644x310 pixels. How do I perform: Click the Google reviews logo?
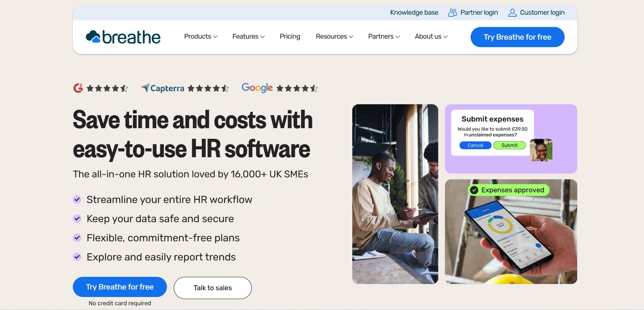pos(257,88)
